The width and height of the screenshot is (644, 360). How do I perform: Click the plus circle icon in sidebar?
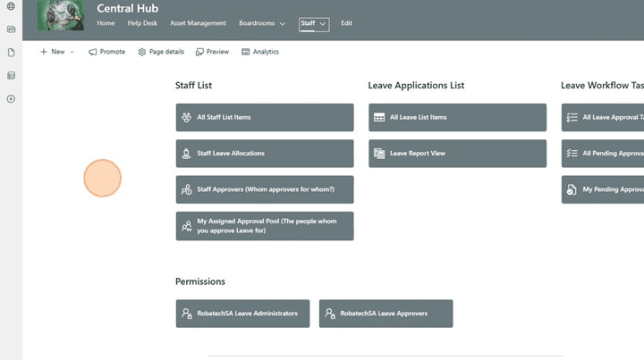tap(11, 98)
